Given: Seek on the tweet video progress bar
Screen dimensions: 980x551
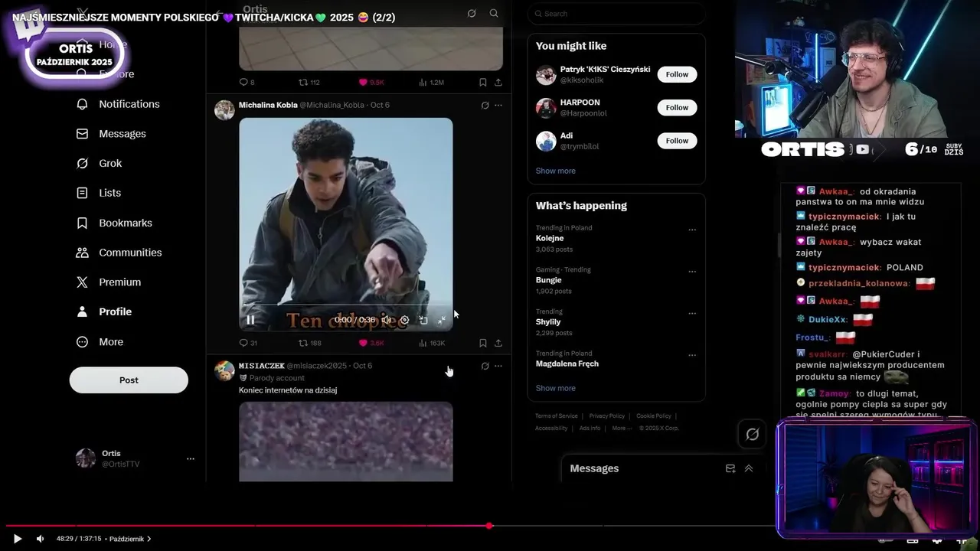Looking at the screenshot, I should coord(346,305).
